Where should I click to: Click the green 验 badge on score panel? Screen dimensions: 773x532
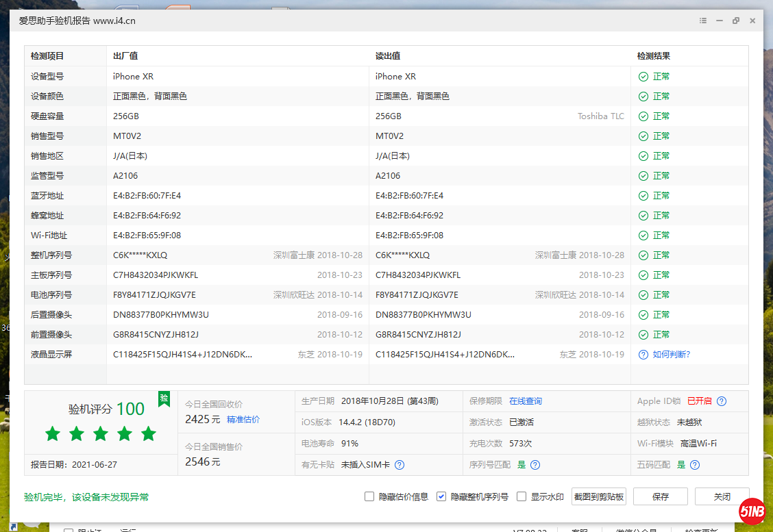(x=164, y=398)
